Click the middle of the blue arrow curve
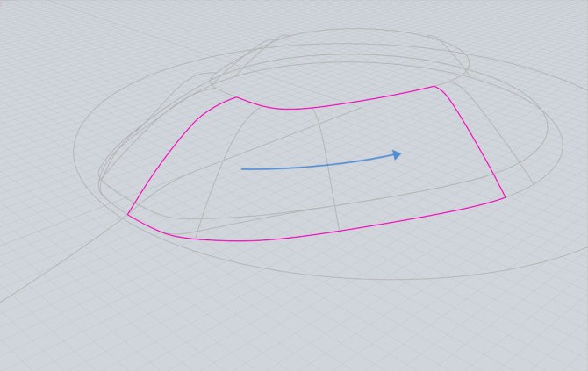 point(320,164)
